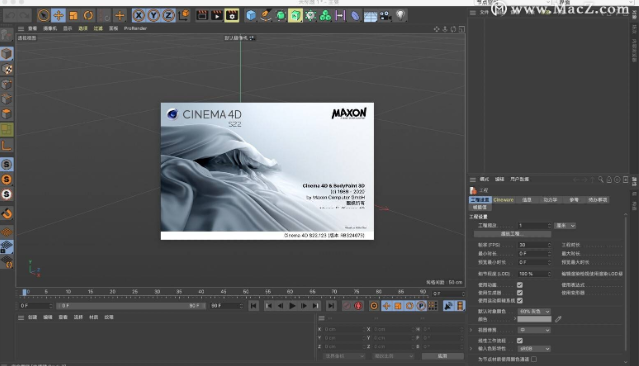Expand the view clipping row arrow
The height and width of the screenshot is (366, 639).
[x=472, y=330]
